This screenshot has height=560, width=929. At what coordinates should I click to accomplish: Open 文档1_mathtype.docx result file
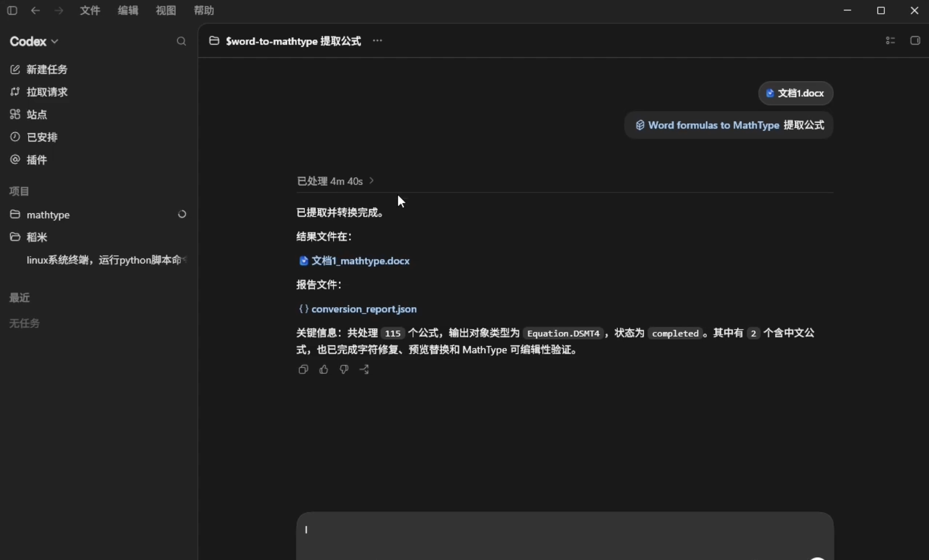pyautogui.click(x=354, y=261)
